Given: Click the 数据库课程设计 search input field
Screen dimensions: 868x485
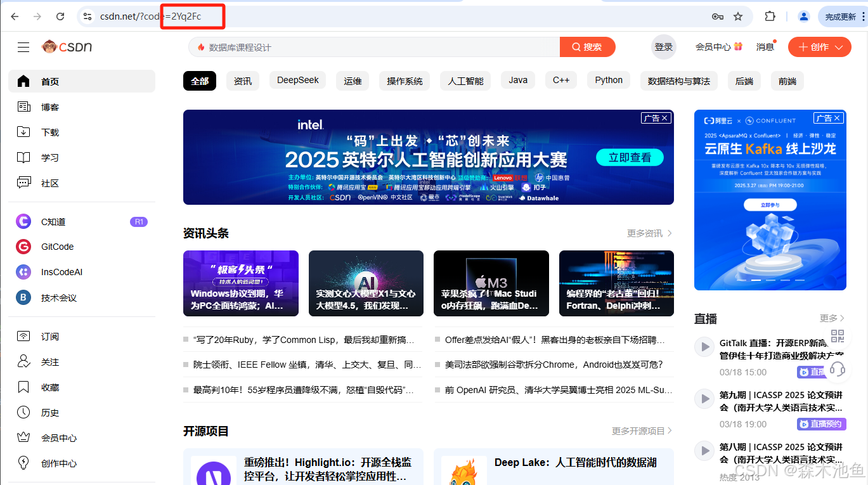Looking at the screenshot, I should pos(374,47).
